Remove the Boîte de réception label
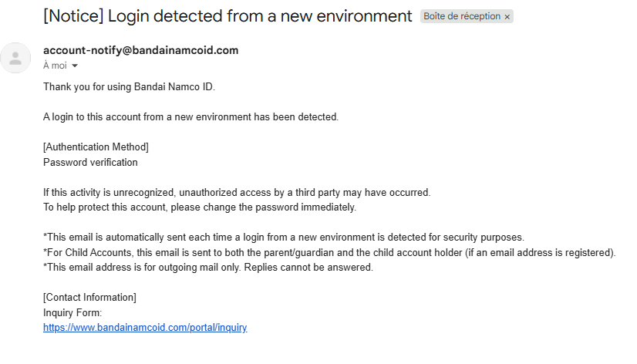The width and height of the screenshot is (637, 364). [507, 17]
